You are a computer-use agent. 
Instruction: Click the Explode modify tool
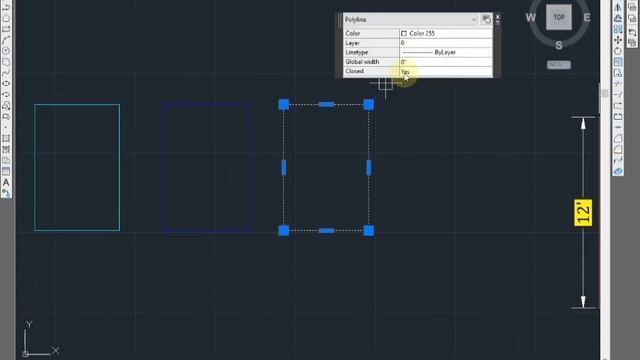618,171
